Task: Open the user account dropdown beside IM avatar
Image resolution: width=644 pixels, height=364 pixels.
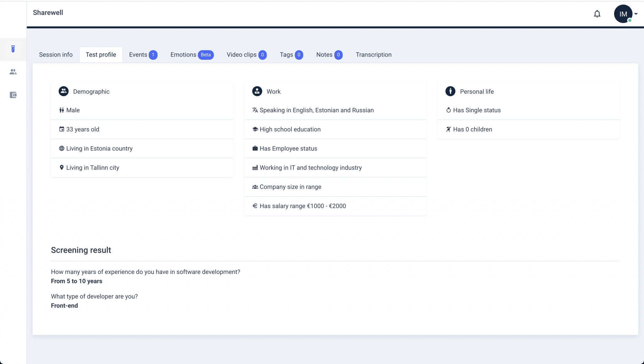Action: click(x=636, y=14)
